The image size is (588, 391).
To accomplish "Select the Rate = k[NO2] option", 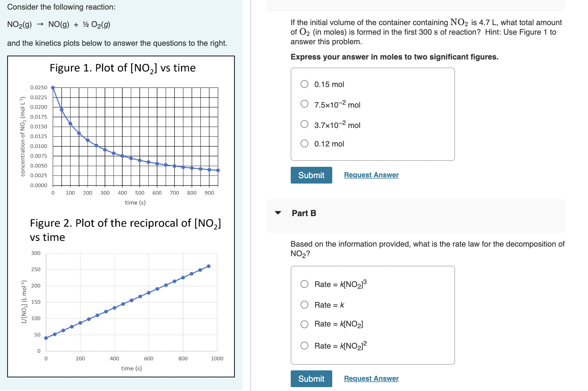I will [x=304, y=324].
